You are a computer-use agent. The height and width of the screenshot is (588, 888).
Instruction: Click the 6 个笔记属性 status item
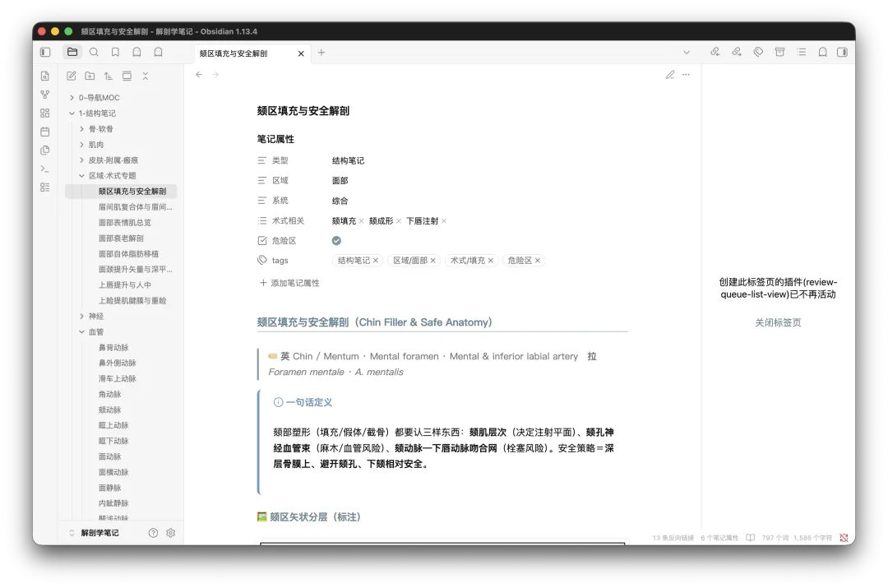pos(719,538)
